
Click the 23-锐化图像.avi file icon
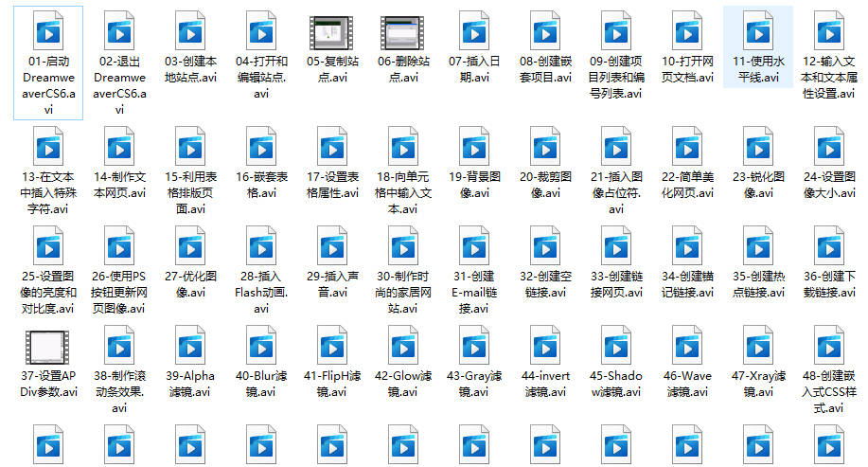758,147
